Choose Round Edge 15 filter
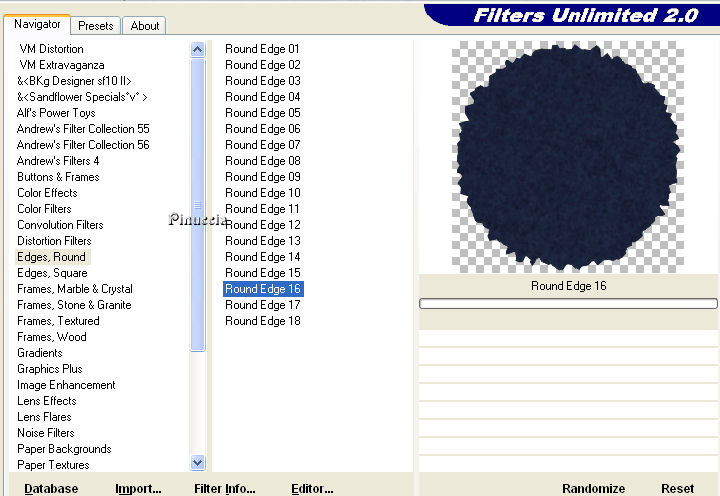Viewport: 720px width, 496px height. click(x=263, y=273)
